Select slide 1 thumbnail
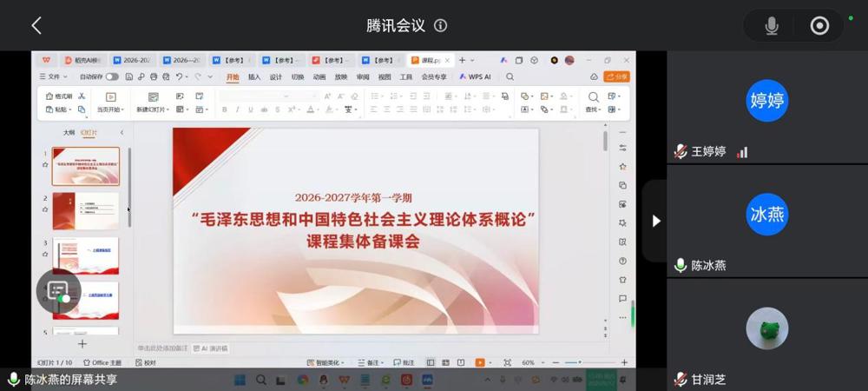The image size is (868, 391). 86,166
